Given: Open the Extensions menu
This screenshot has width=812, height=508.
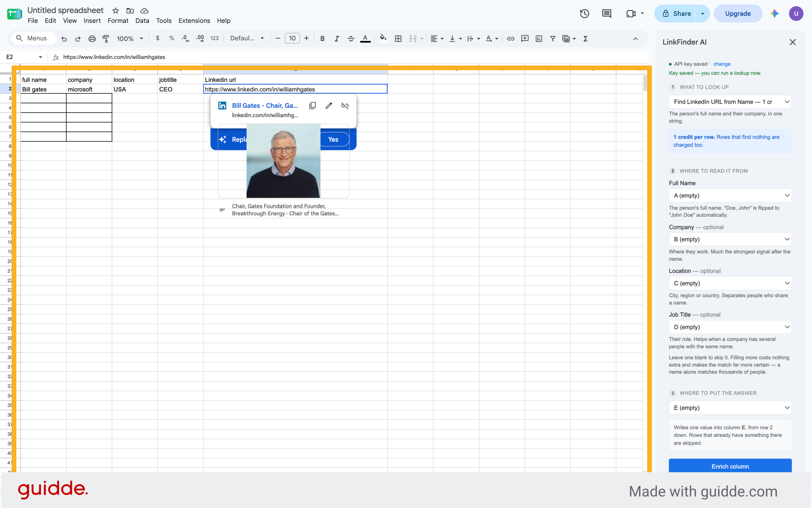Looking at the screenshot, I should click(194, 21).
